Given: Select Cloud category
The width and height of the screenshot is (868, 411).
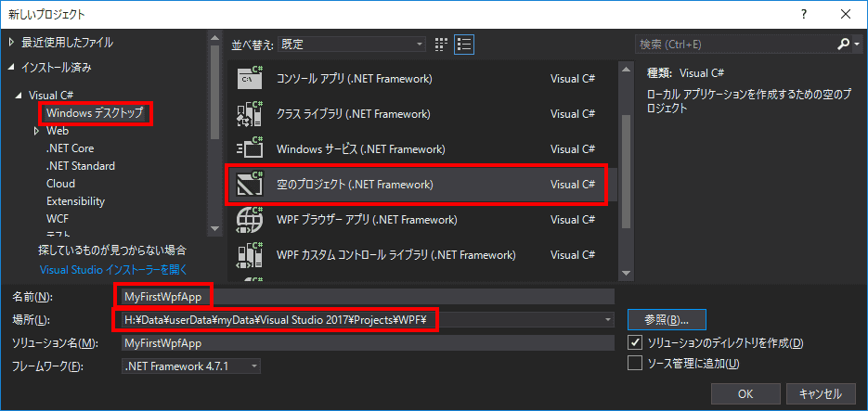Looking at the screenshot, I should [61, 184].
